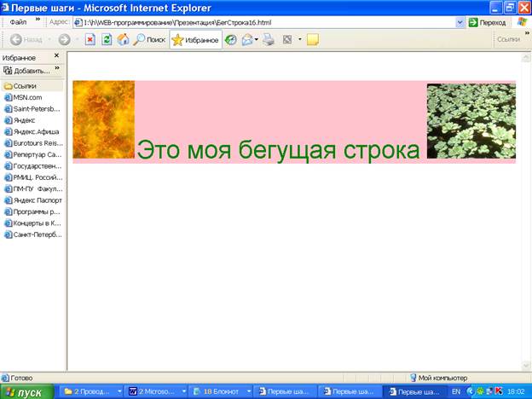Open the address bar history dropdown
Screen dimensions: 532x399
click(460, 23)
